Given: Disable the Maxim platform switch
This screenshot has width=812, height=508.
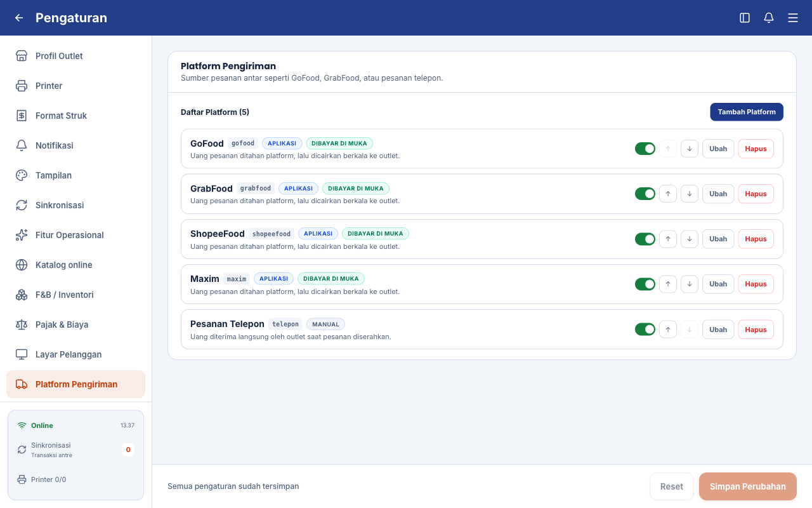Looking at the screenshot, I should point(645,284).
